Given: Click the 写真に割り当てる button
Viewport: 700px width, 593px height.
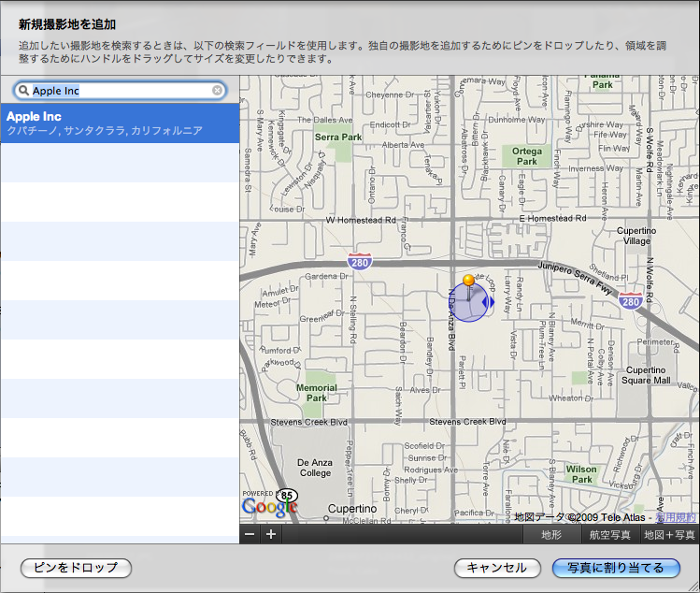Looking at the screenshot, I should [x=616, y=568].
